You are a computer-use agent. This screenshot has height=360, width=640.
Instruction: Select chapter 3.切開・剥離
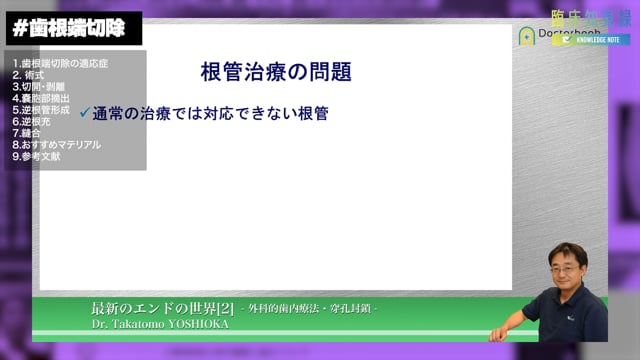38,87
